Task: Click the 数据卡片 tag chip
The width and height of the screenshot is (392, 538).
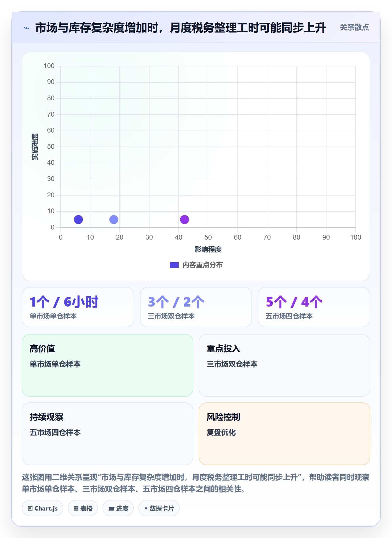Action: [x=159, y=508]
